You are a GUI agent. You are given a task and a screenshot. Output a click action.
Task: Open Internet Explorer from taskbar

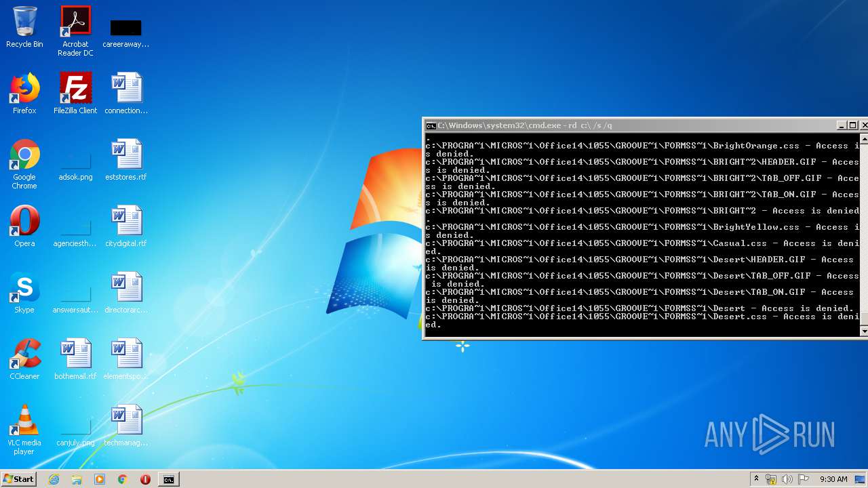(x=54, y=479)
